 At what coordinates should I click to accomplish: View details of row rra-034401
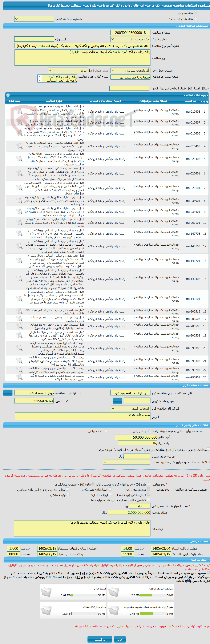19,212
